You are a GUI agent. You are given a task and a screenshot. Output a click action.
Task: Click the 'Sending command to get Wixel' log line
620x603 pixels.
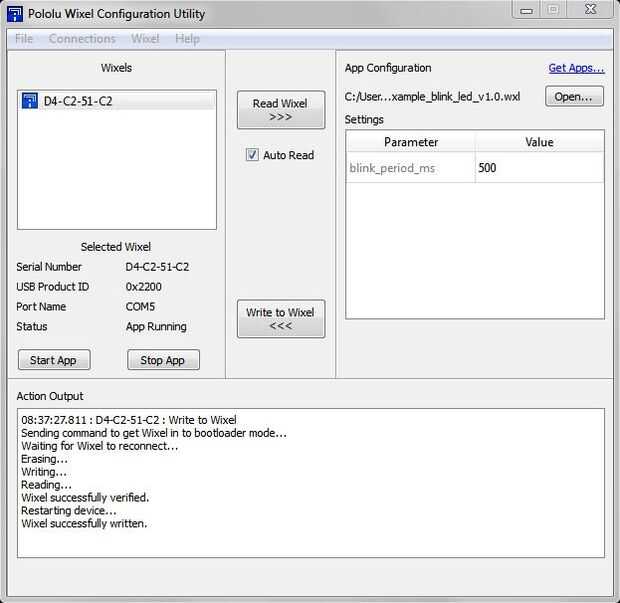(154, 433)
